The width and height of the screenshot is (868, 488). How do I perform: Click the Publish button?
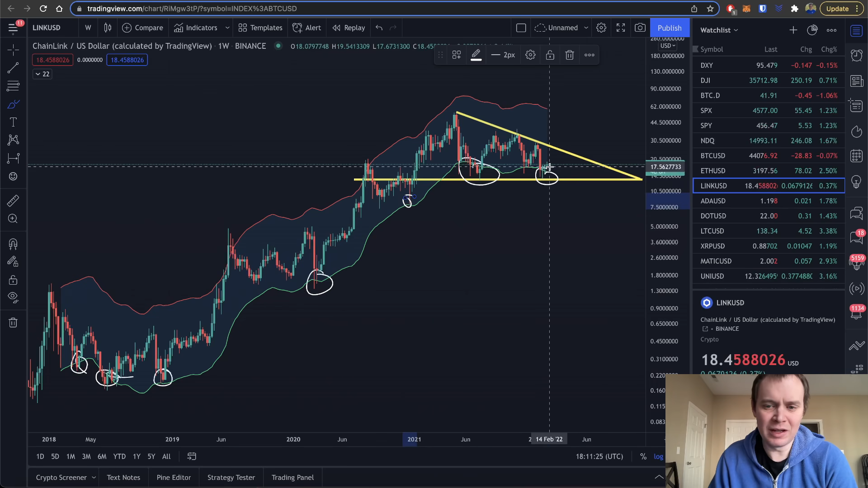[670, 28]
